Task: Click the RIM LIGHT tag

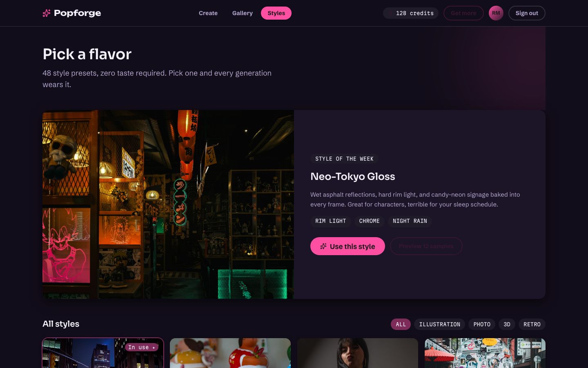Action: point(331,221)
